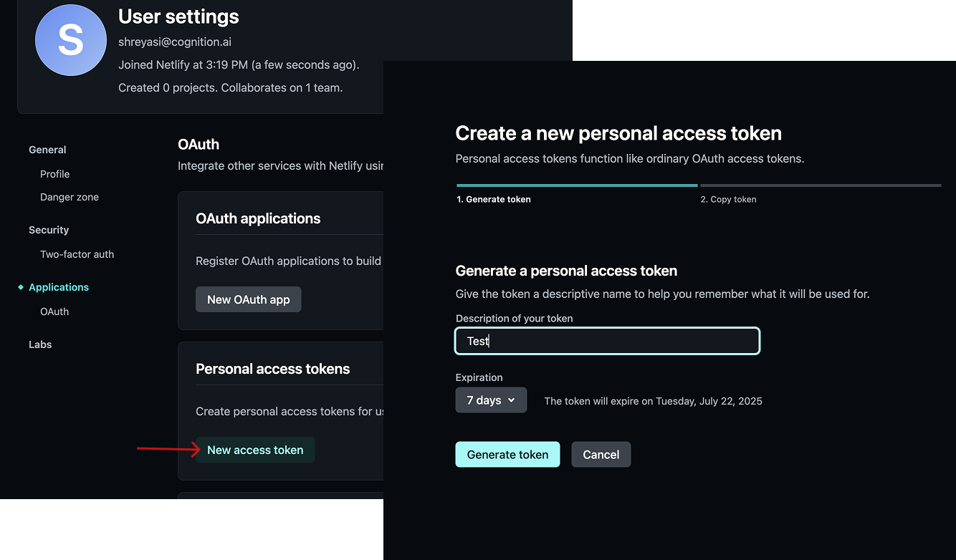Click the Generate a personal access token heading
The image size is (956, 560).
[566, 271]
